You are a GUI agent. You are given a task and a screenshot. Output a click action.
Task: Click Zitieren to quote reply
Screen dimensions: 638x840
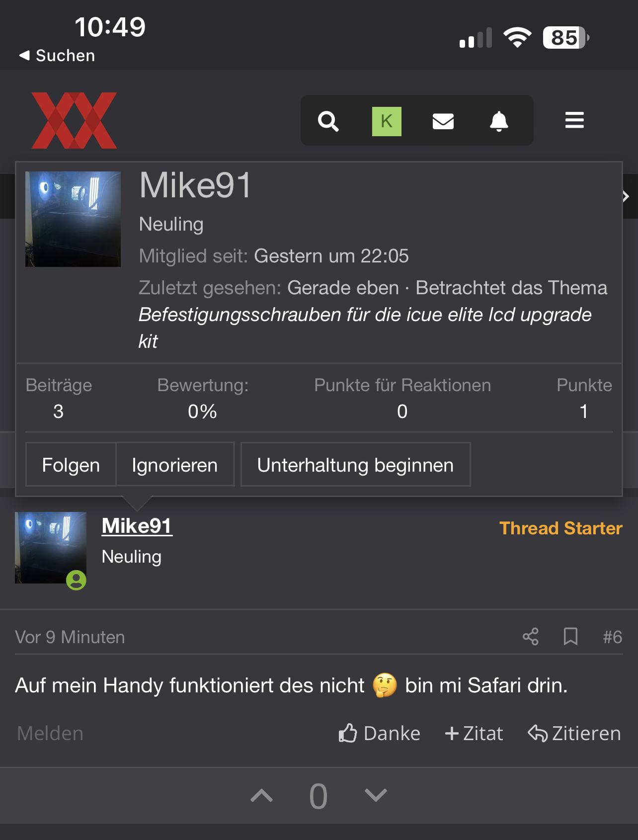(574, 734)
